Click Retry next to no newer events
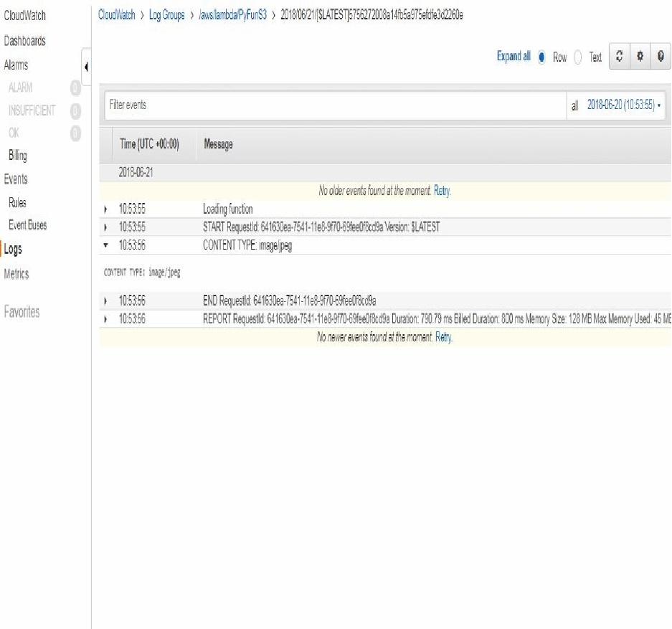 click(444, 337)
